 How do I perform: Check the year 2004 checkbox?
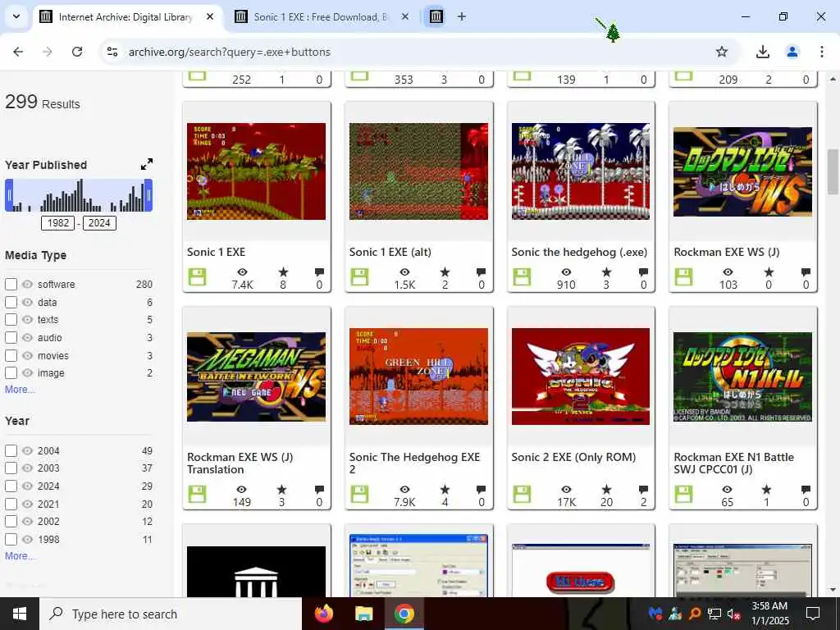coord(11,450)
